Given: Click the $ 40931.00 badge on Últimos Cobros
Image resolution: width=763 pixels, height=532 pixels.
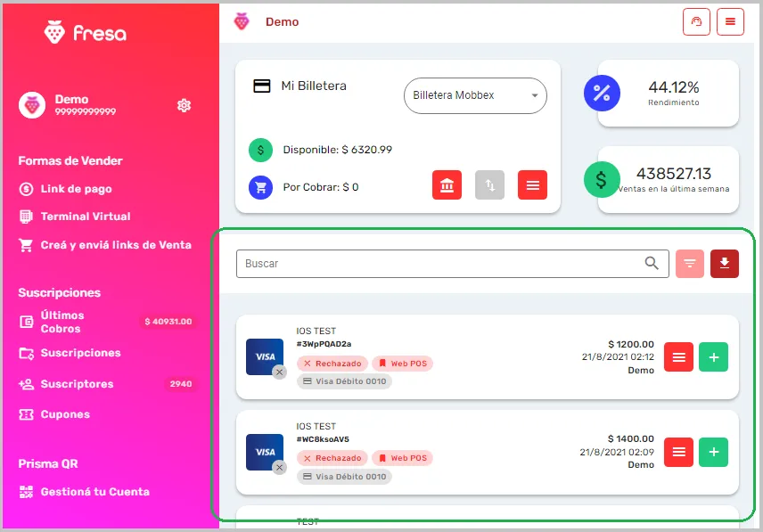Looking at the screenshot, I should 168,322.
